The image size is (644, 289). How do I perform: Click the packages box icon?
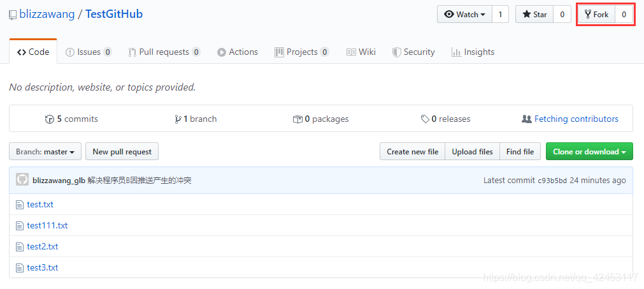coord(297,119)
